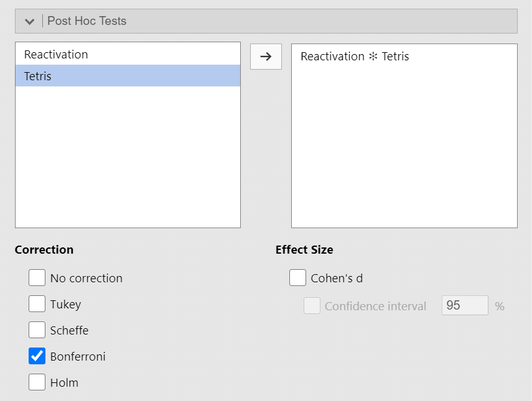532x401 pixels.
Task: Click the Holm label text
Action: 64,383
